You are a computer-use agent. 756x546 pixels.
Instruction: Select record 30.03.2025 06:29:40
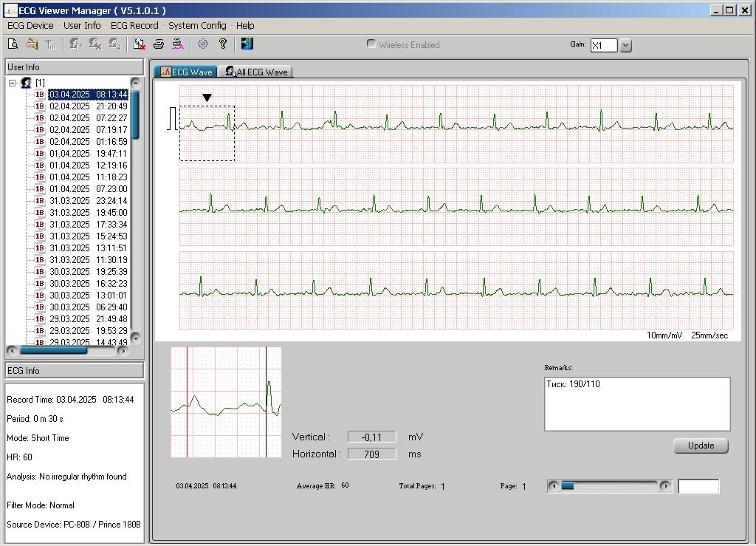click(89, 307)
